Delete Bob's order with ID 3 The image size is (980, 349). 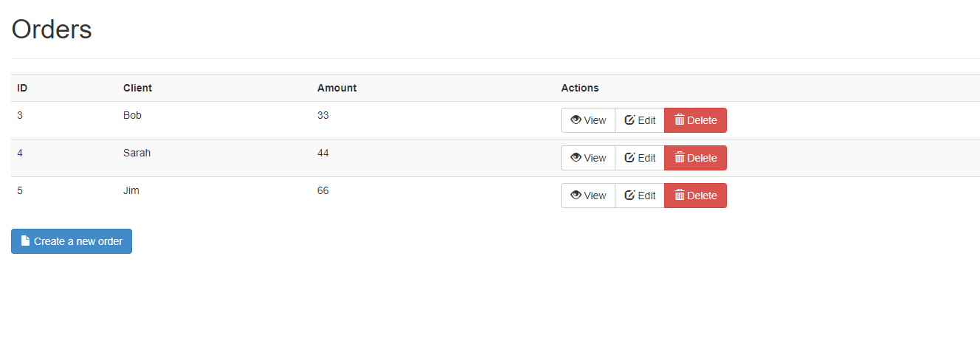(695, 120)
